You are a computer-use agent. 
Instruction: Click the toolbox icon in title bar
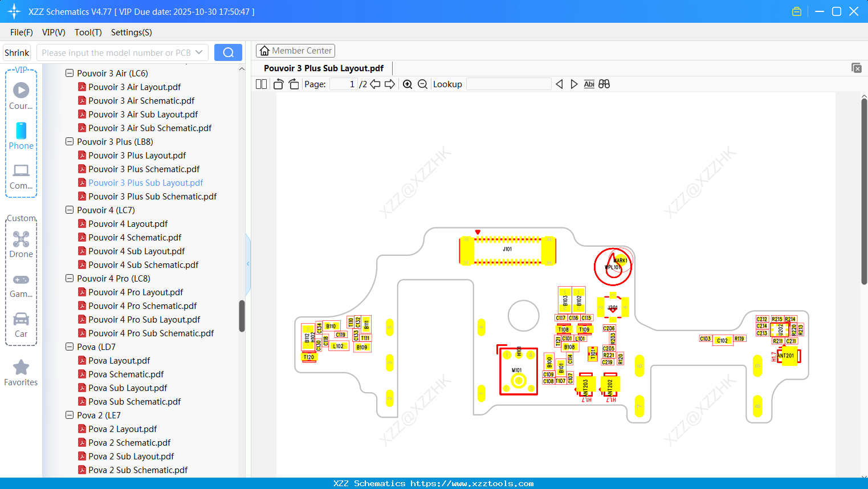click(797, 11)
